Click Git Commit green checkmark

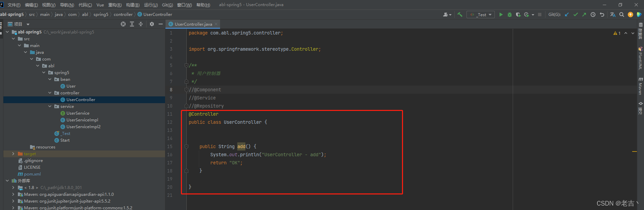[575, 15]
